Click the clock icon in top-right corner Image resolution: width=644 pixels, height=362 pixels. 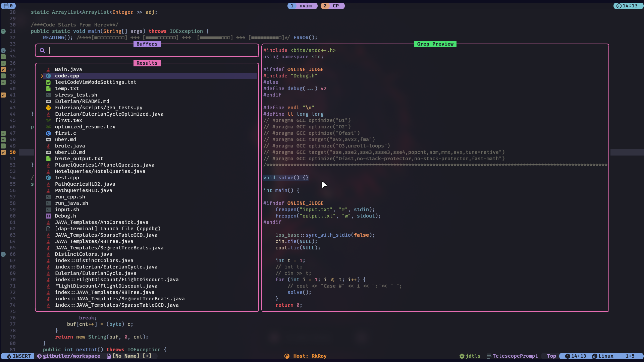(619, 6)
